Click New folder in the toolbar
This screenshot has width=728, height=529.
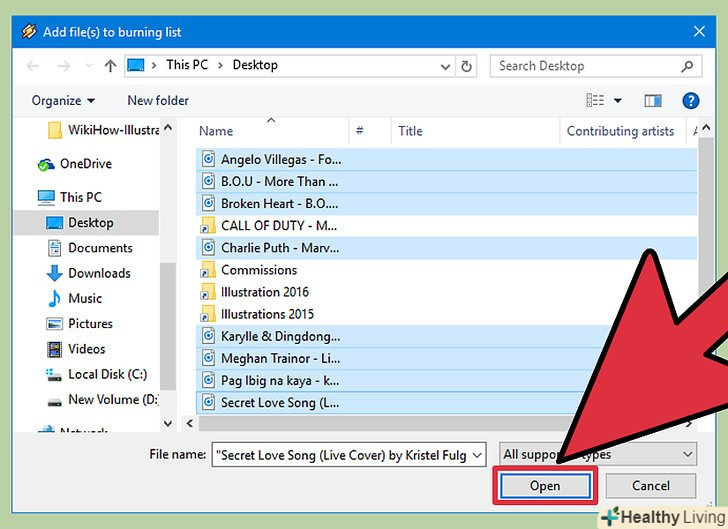[x=158, y=101]
